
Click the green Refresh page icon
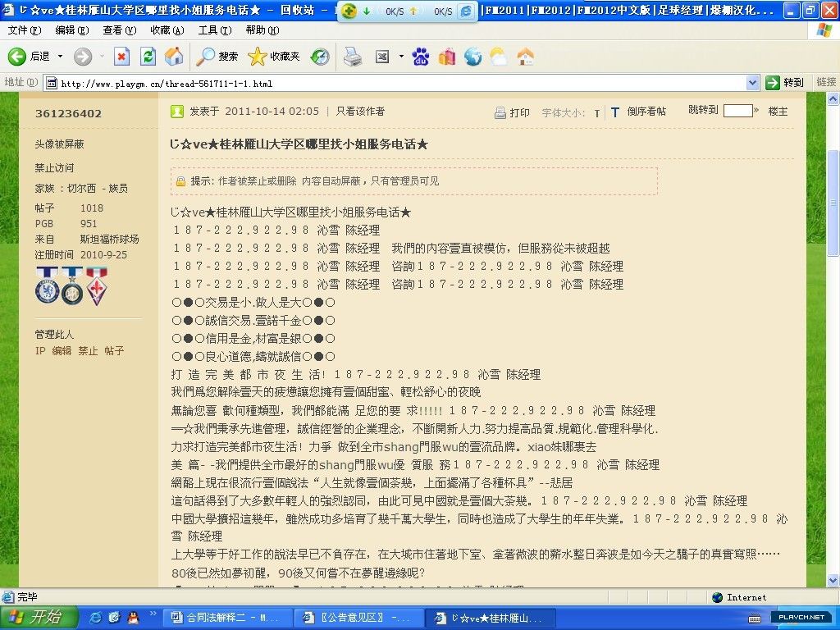point(148,57)
